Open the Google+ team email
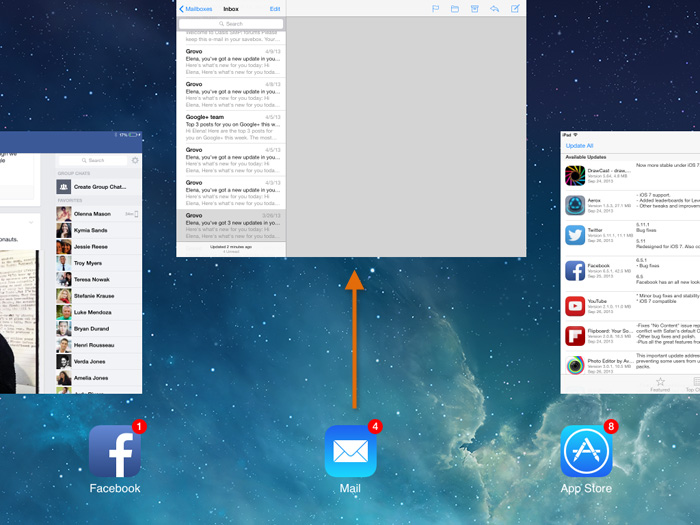700x525 pixels. tap(231, 127)
